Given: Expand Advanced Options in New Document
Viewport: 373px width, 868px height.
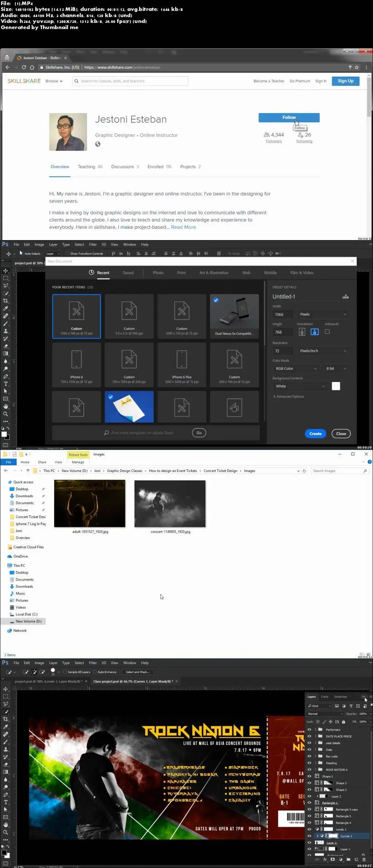Looking at the screenshot, I should click(288, 397).
